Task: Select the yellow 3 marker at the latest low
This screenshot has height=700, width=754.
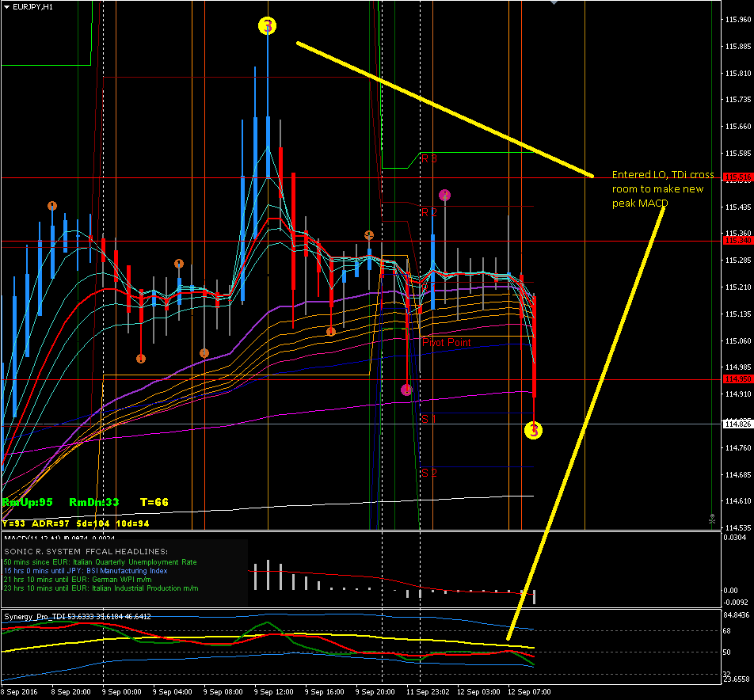Action: 533,430
